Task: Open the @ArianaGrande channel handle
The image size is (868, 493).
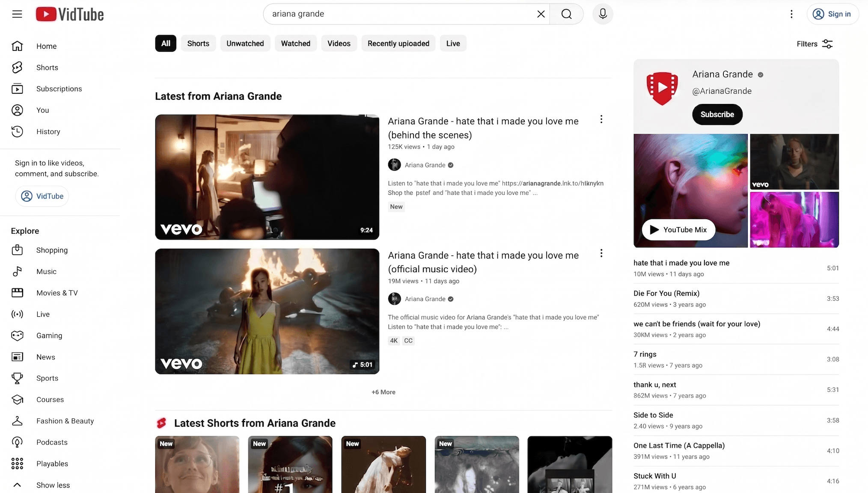Action: (x=722, y=91)
